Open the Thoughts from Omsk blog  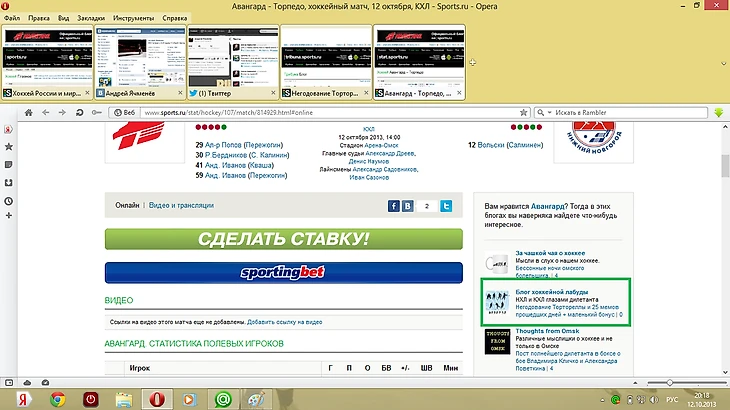click(547, 331)
